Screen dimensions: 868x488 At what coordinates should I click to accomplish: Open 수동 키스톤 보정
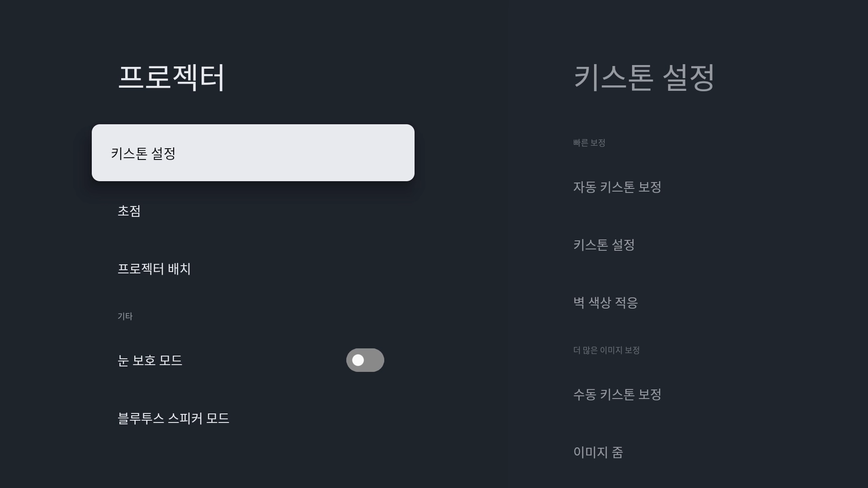pos(617,394)
